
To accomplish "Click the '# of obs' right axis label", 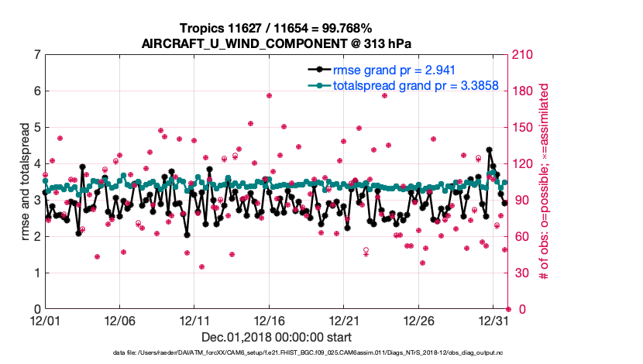I will (x=544, y=182).
